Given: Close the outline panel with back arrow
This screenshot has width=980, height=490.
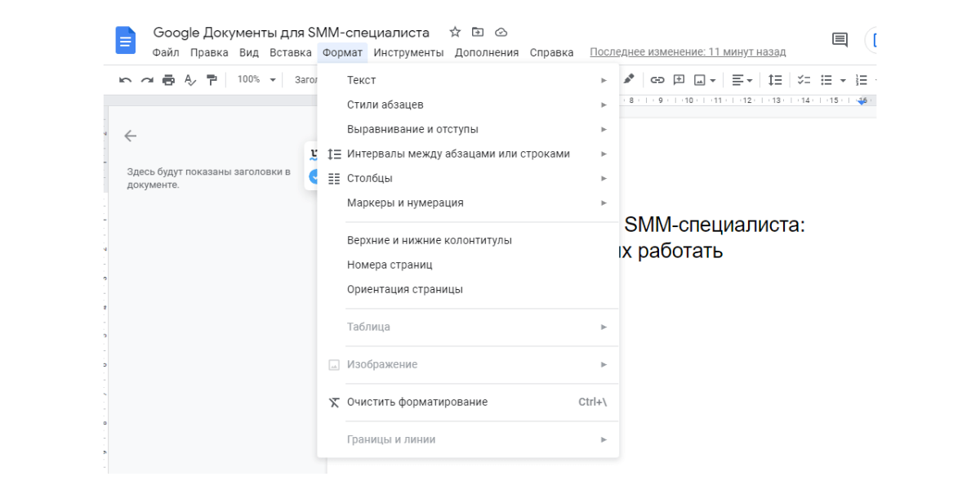Looking at the screenshot, I should (130, 136).
